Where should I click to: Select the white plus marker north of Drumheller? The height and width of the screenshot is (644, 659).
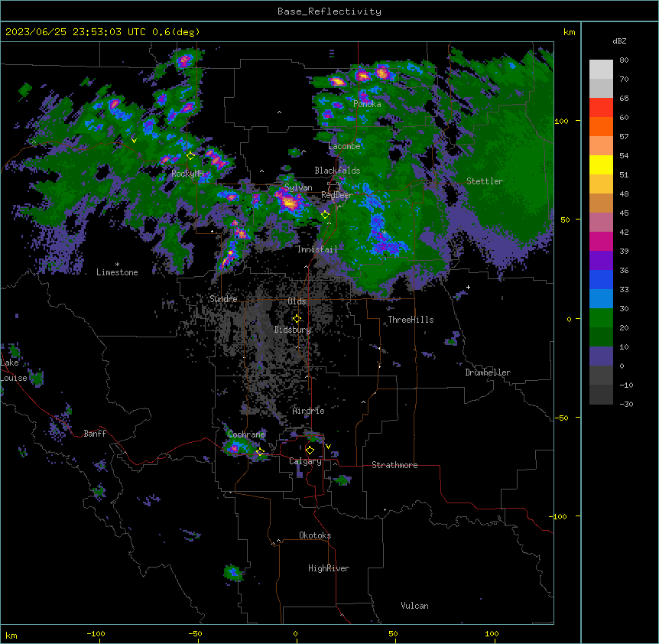(x=468, y=287)
